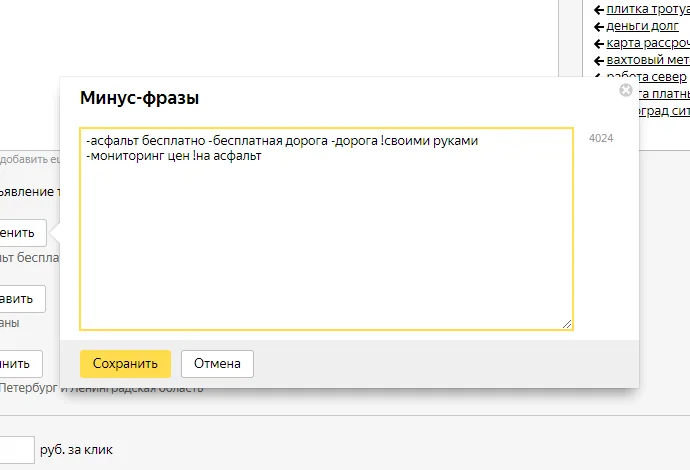690x470 pixels.
Task: Click arrow icon beside 'карта рассроч'
Action: [x=598, y=44]
